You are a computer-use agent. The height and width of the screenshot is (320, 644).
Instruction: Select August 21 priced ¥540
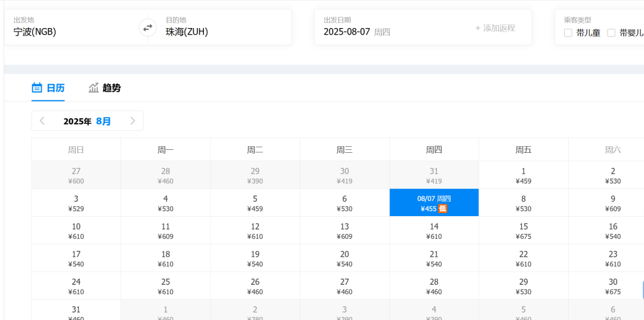tap(434, 259)
